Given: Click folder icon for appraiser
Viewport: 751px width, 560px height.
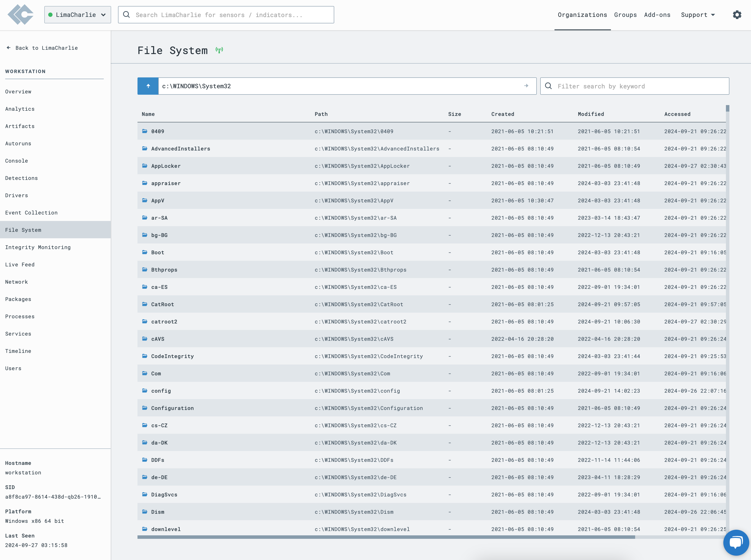Looking at the screenshot, I should pyautogui.click(x=145, y=183).
